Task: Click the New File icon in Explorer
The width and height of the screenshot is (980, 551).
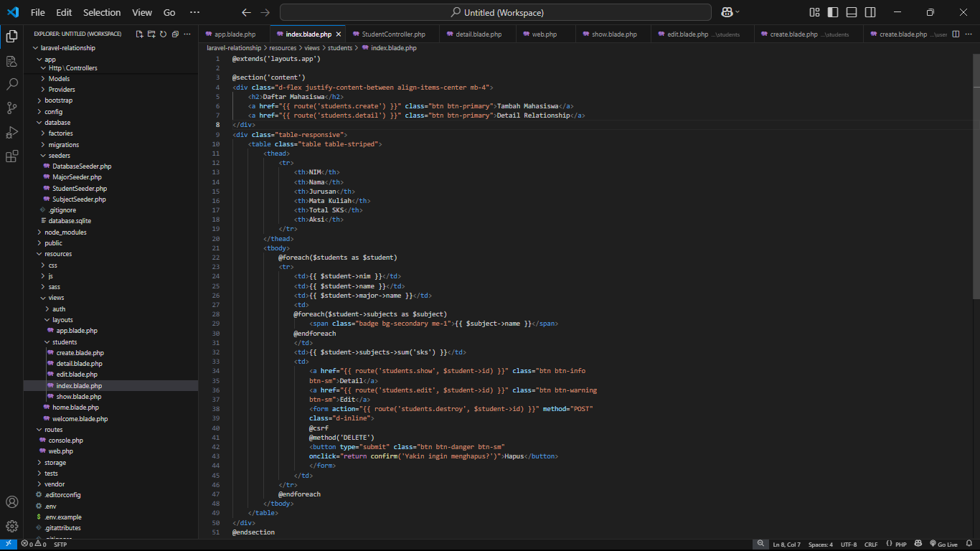Action: point(140,34)
